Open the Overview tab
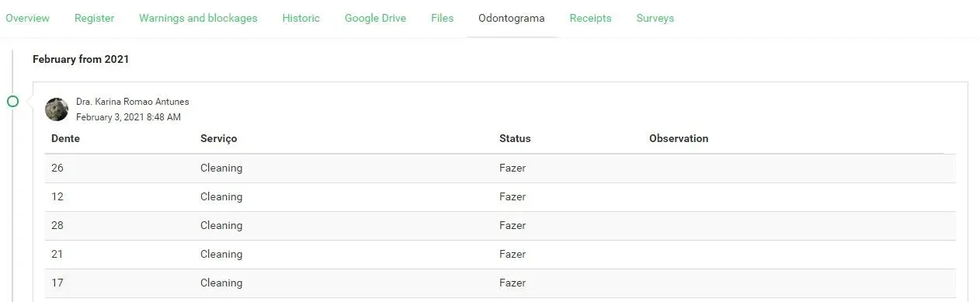This screenshot has height=302, width=980. point(27,18)
